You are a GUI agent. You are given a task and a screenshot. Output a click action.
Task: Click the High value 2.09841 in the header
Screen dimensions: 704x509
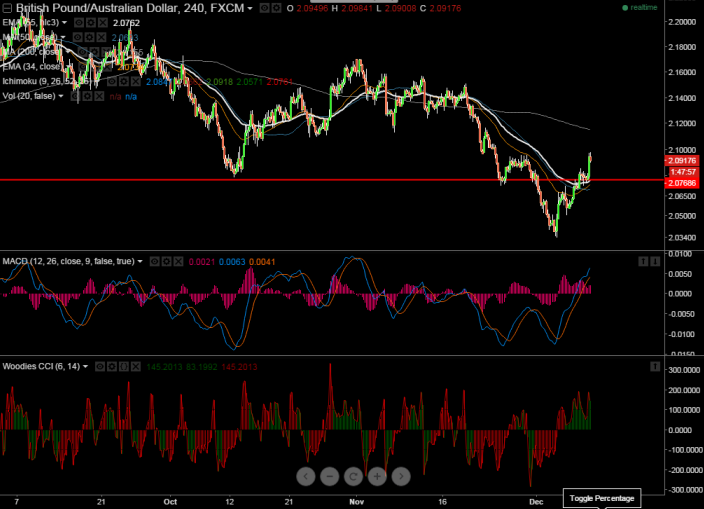point(356,9)
